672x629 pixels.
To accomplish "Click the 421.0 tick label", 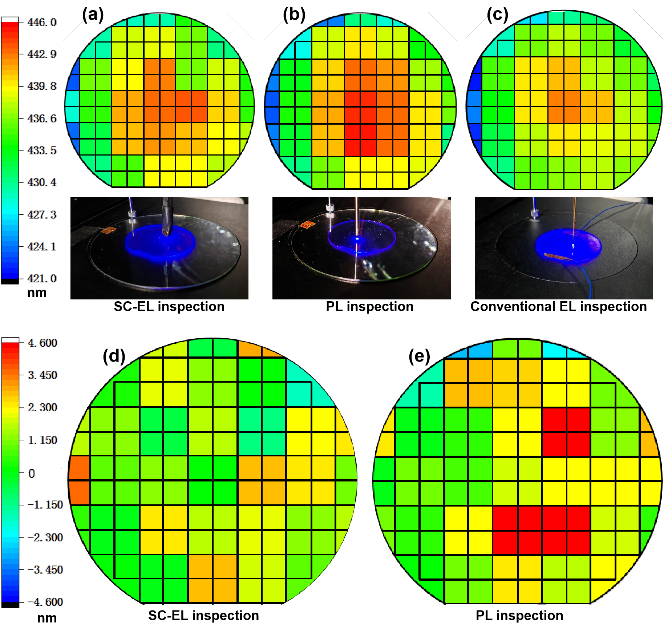I will pos(42,279).
